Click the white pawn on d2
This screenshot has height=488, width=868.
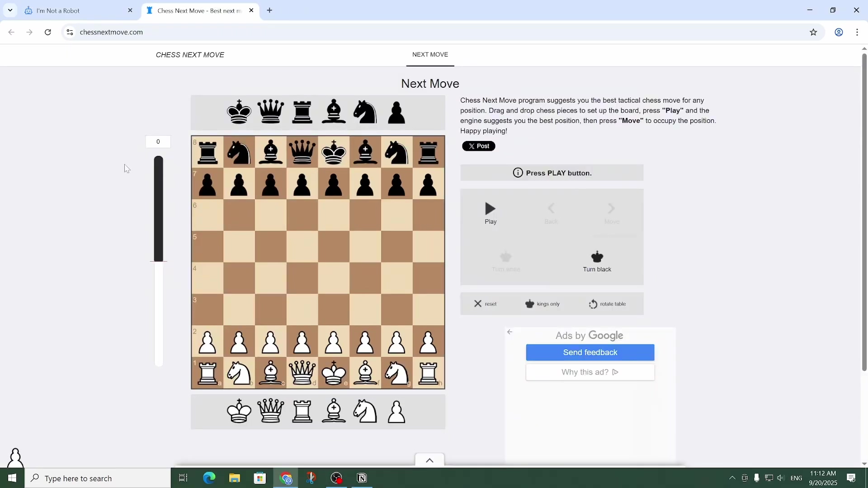point(302,342)
